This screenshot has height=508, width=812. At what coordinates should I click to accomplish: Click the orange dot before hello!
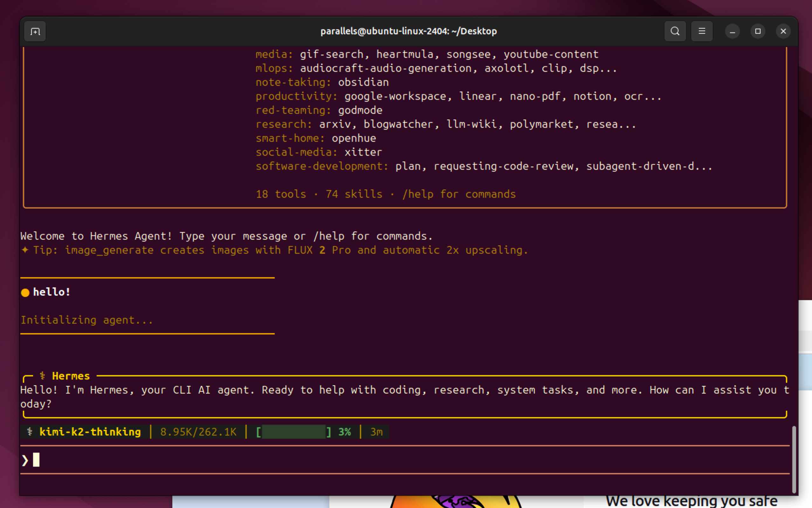coord(25,293)
